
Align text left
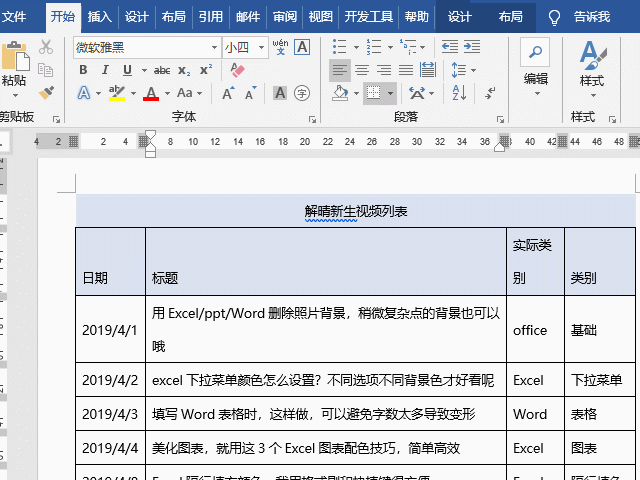[x=340, y=70]
